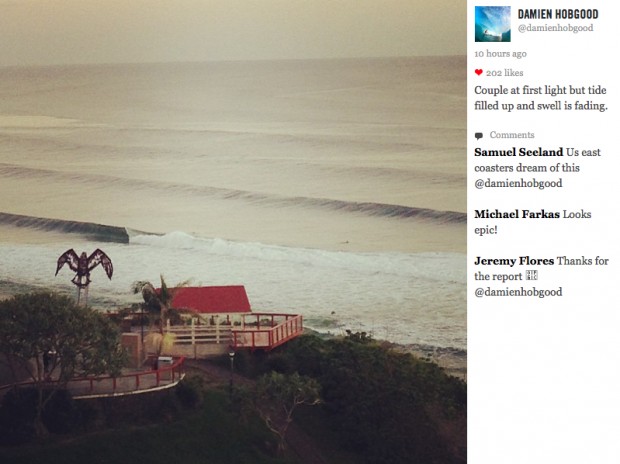Image resolution: width=620 pixels, height=464 pixels.
Task: Open Damien Hobgood's profile avatar thumbnail
Action: [493, 24]
